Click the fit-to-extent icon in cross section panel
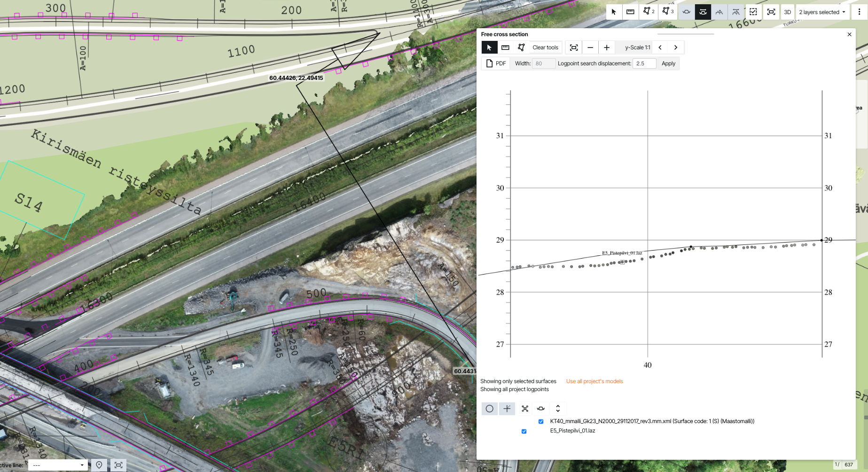This screenshot has height=472, width=868. coord(574,47)
